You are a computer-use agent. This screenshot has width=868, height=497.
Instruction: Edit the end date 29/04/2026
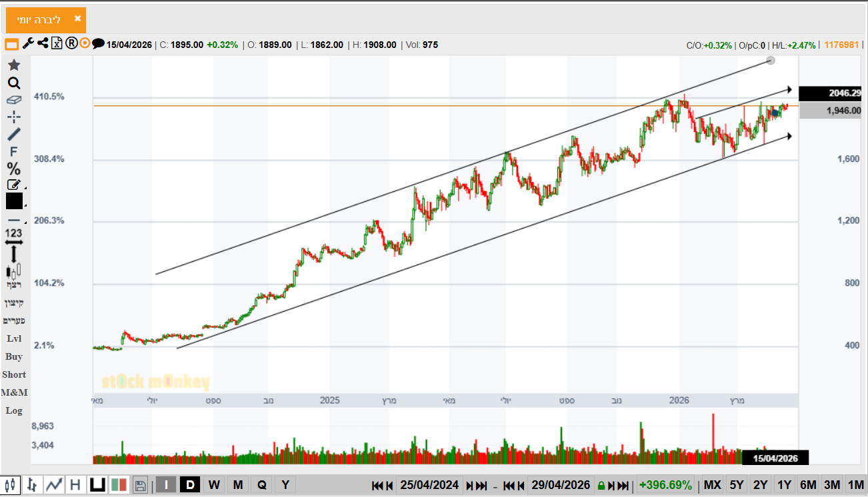(561, 484)
